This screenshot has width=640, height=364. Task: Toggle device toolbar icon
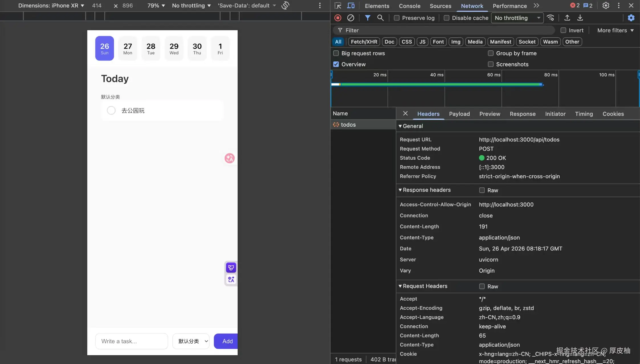(351, 6)
